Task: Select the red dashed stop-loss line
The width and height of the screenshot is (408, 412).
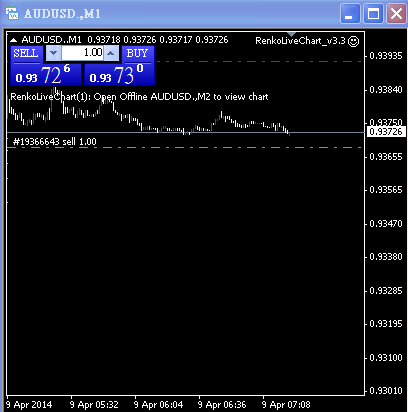Action: 259,62
